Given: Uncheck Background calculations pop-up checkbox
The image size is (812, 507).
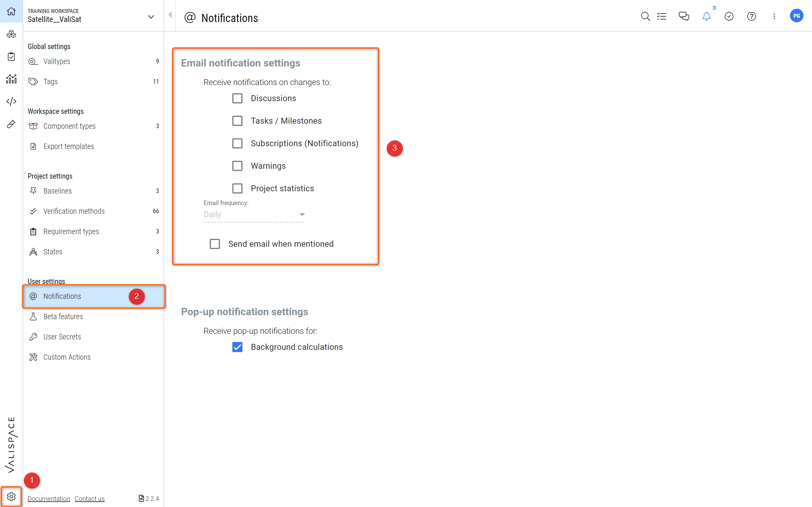Looking at the screenshot, I should (x=237, y=347).
